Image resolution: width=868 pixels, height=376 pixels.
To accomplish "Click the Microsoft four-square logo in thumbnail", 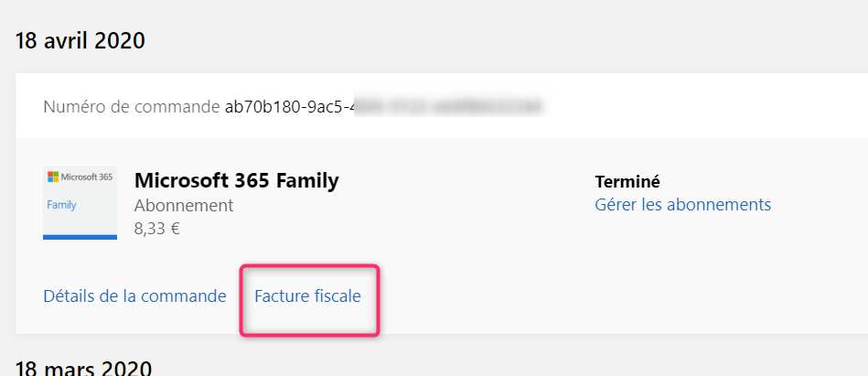I will tap(52, 177).
